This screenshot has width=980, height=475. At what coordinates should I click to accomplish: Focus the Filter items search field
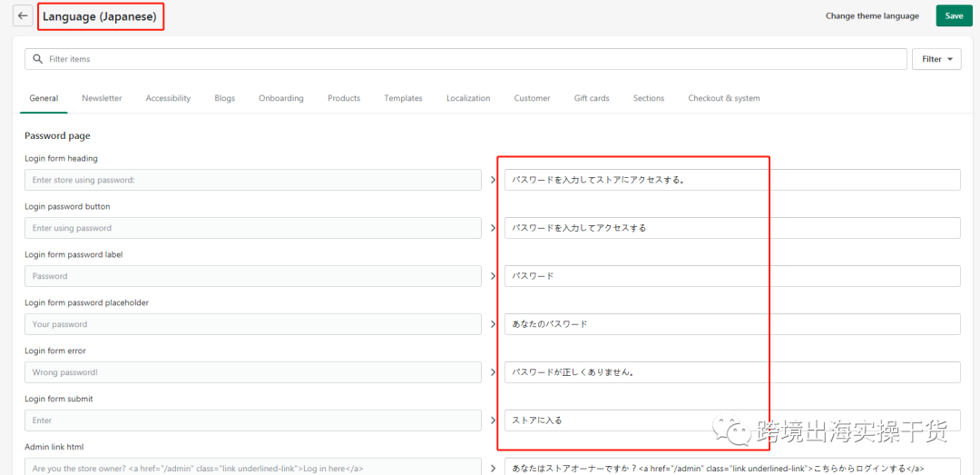point(465,59)
